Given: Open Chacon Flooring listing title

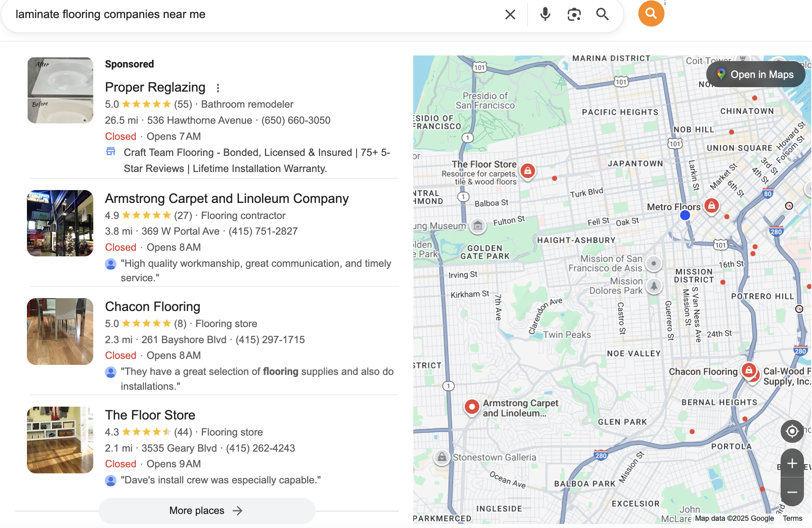Looking at the screenshot, I should click(x=152, y=307).
